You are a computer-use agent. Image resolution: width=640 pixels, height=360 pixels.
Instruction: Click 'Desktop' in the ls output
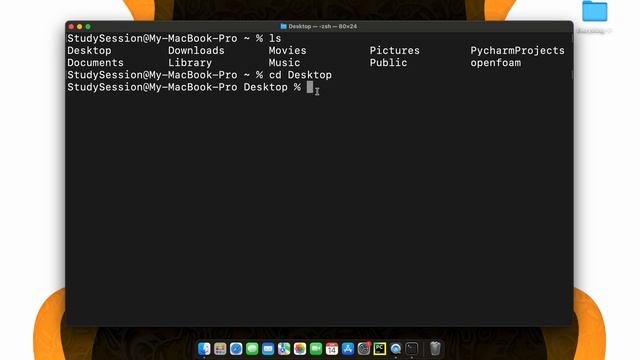tap(89, 51)
